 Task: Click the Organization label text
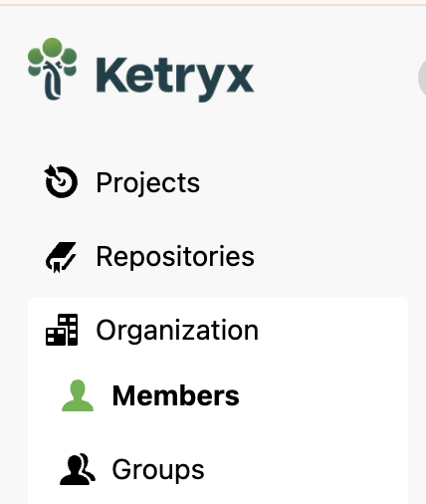click(x=177, y=331)
